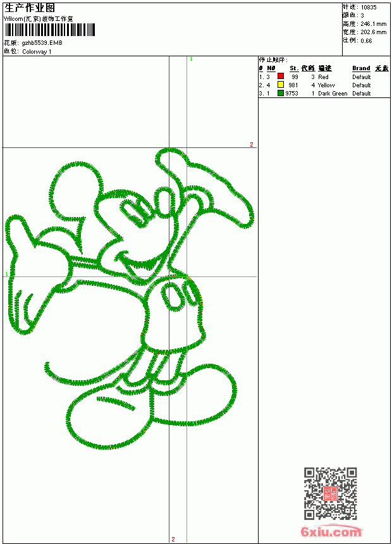This screenshot has width=392, height=544.
Task: Click the '生产作业图' title heading
Action: click(30, 8)
